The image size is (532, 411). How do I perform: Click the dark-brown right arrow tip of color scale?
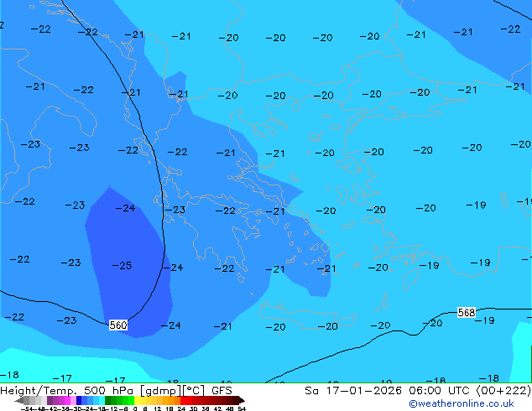tap(242, 400)
